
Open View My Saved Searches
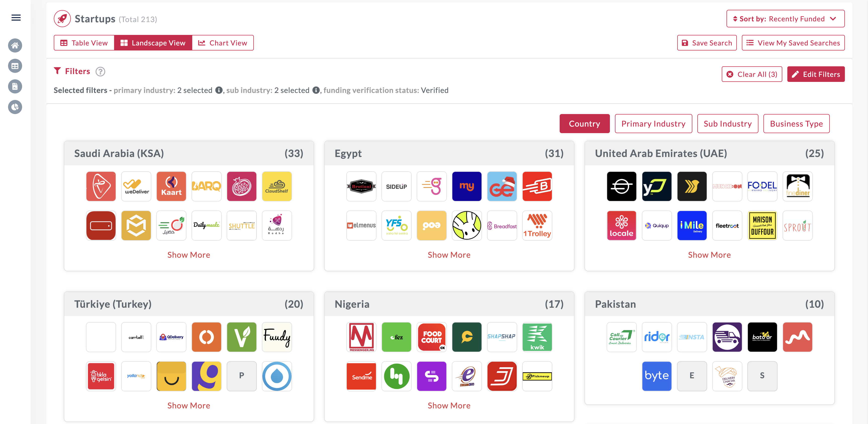click(793, 43)
